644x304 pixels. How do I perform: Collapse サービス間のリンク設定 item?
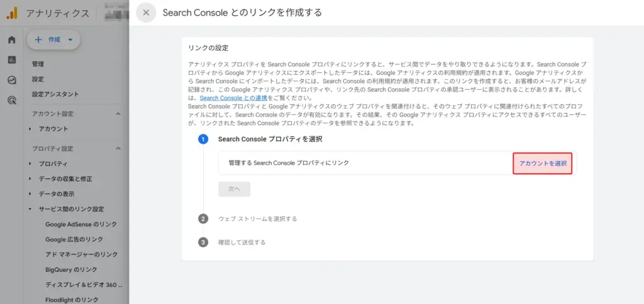point(31,209)
